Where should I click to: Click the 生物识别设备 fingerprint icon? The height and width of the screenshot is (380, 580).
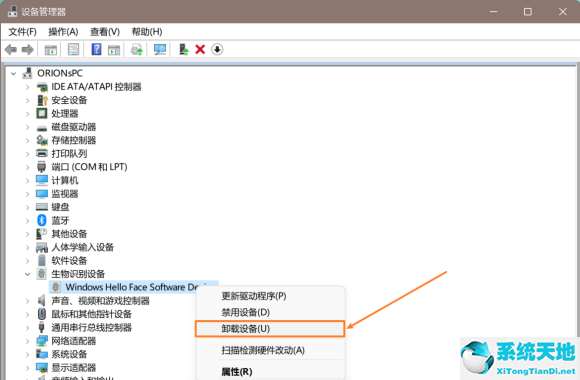click(x=41, y=274)
